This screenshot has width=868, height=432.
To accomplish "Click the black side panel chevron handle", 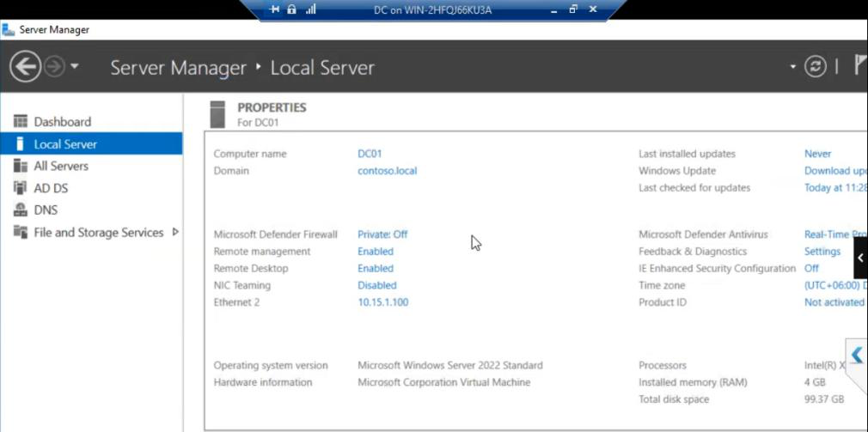I will pos(861,258).
